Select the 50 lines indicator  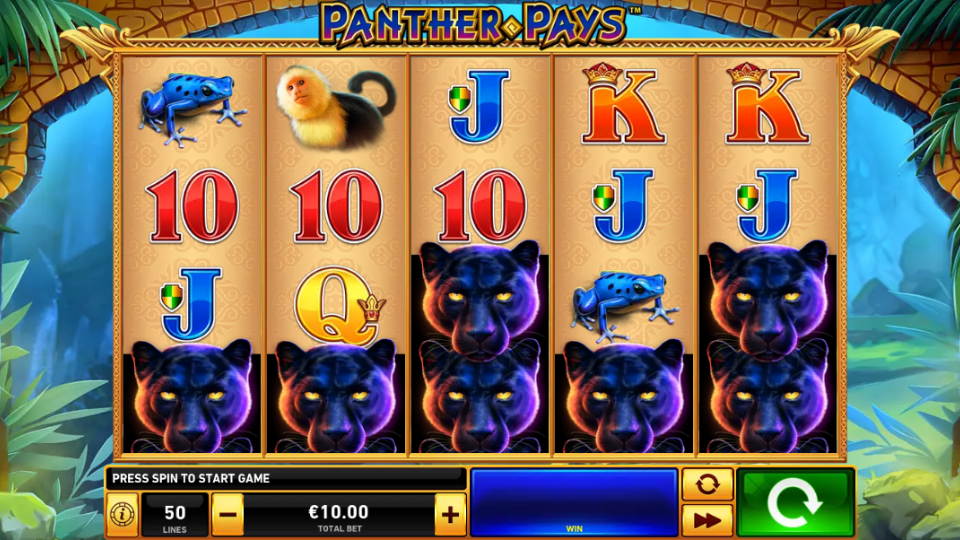[174, 515]
